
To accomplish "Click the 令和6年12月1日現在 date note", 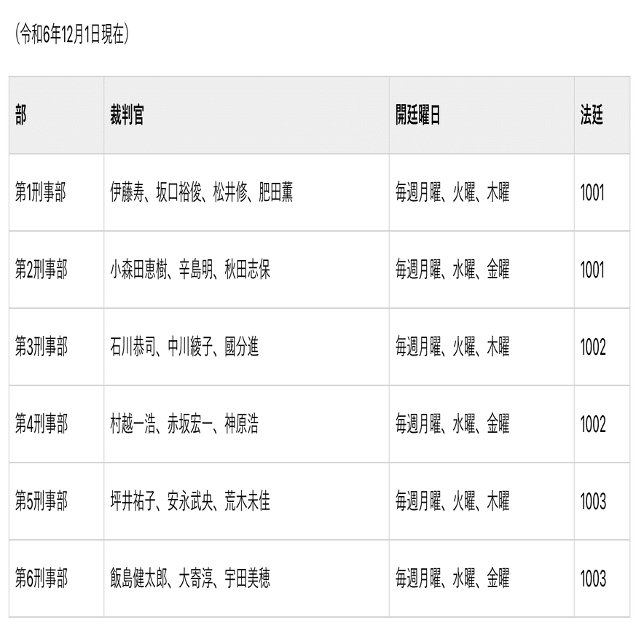I will click(71, 36).
